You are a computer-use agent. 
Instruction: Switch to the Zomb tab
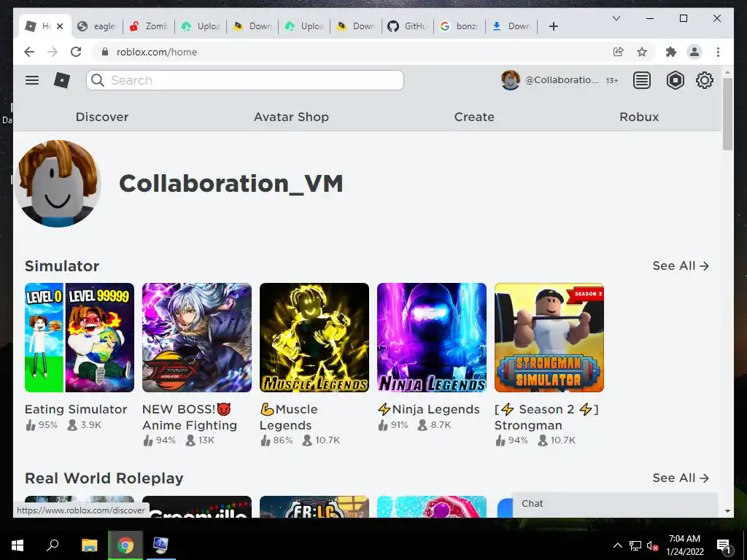(x=150, y=26)
